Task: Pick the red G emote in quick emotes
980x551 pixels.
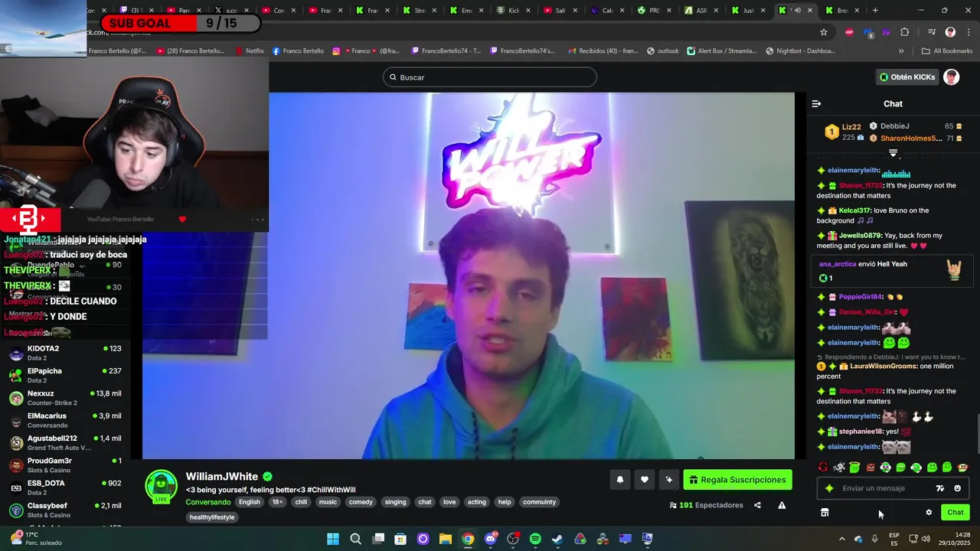Action: coord(823,467)
